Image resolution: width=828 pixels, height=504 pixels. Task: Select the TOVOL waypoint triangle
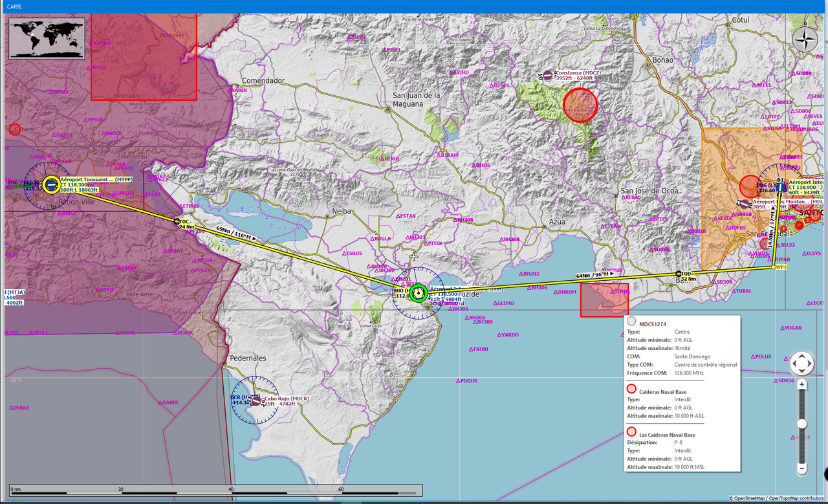pyautogui.click(x=118, y=333)
